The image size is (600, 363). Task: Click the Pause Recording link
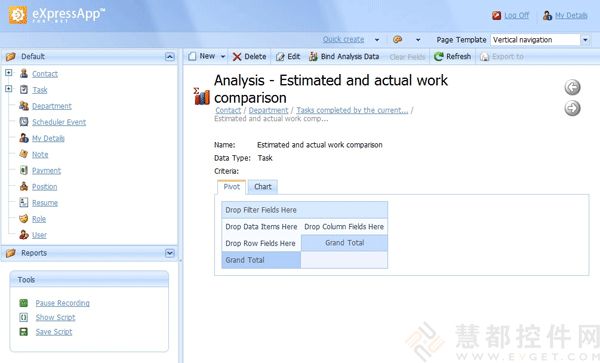[x=62, y=303]
